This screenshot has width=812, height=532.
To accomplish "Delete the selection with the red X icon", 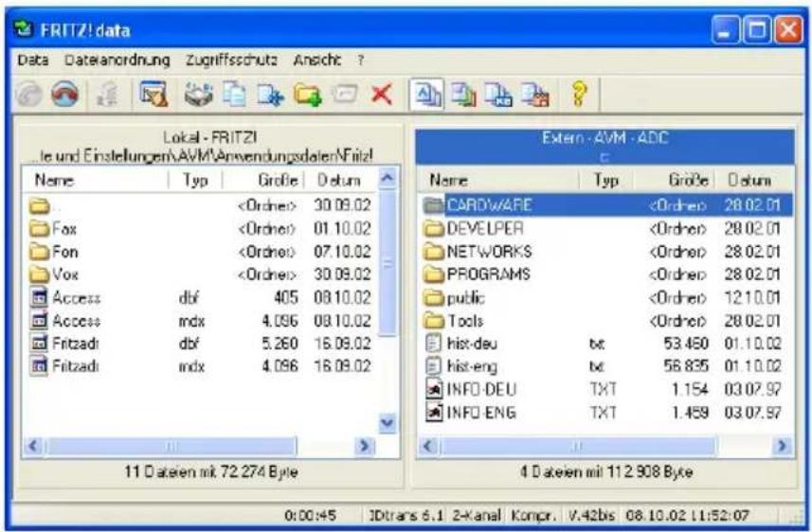I will click(x=382, y=95).
